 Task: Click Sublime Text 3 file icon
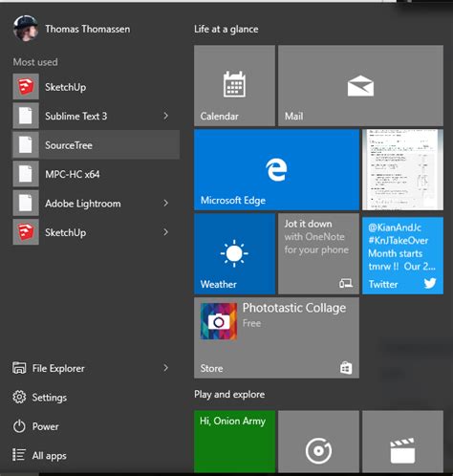(x=26, y=116)
